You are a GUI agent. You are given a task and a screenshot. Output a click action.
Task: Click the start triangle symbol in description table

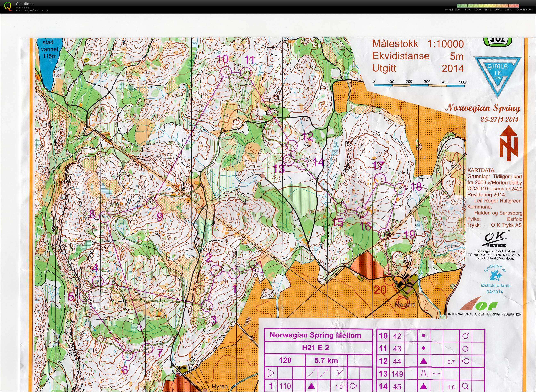point(270,374)
